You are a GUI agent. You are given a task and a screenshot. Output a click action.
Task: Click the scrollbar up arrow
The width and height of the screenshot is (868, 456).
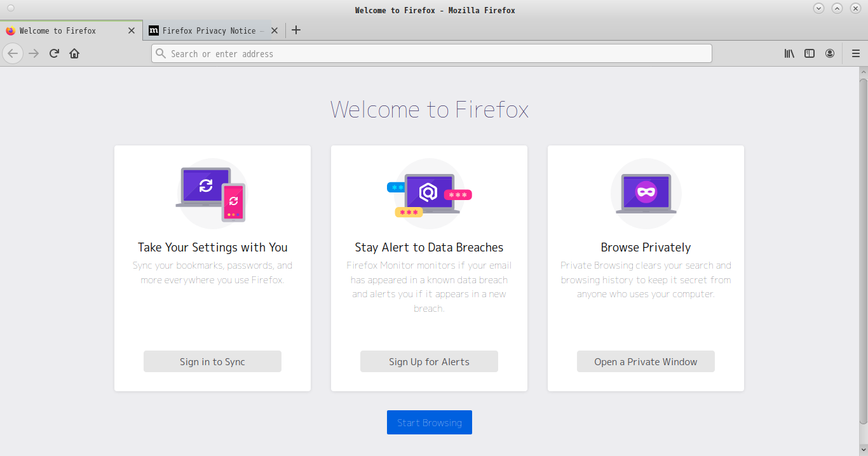pos(863,71)
